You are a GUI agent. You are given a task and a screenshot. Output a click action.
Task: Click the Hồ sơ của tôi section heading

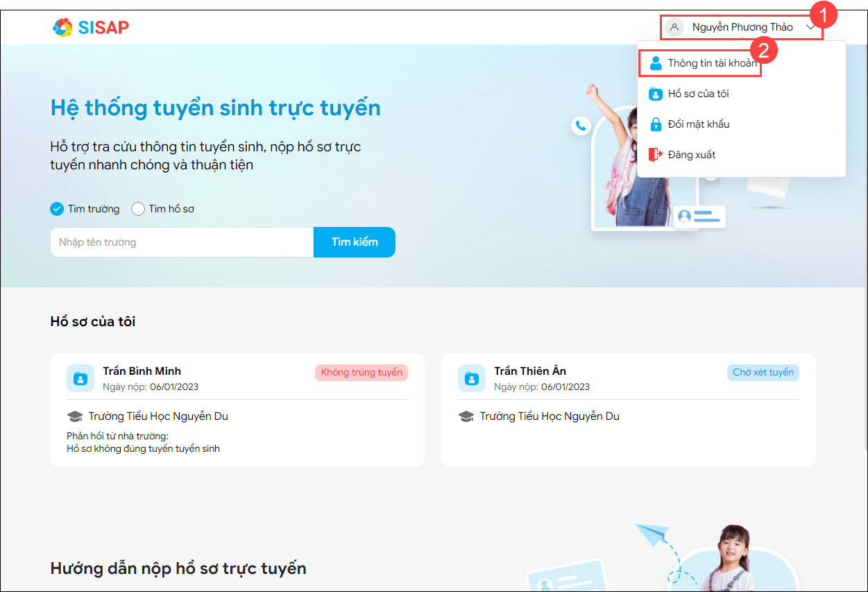[93, 321]
